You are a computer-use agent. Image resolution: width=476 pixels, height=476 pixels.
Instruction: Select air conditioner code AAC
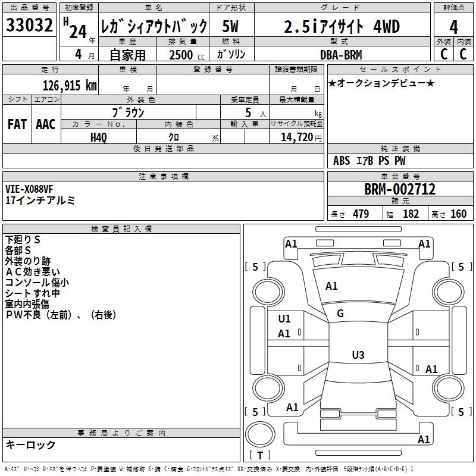[x=46, y=124]
